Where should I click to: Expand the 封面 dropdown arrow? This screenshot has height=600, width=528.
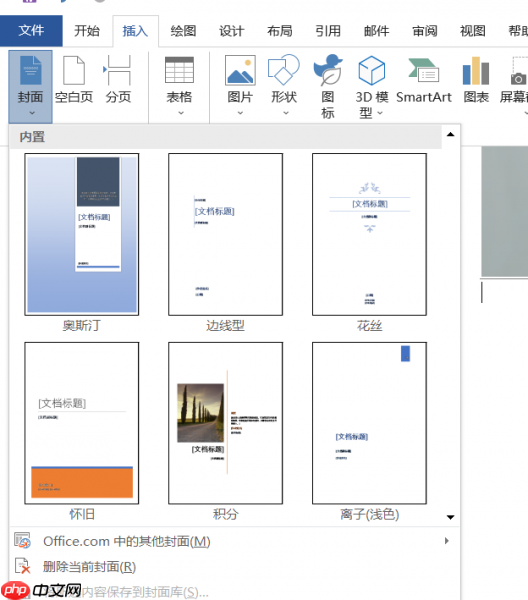[32, 113]
